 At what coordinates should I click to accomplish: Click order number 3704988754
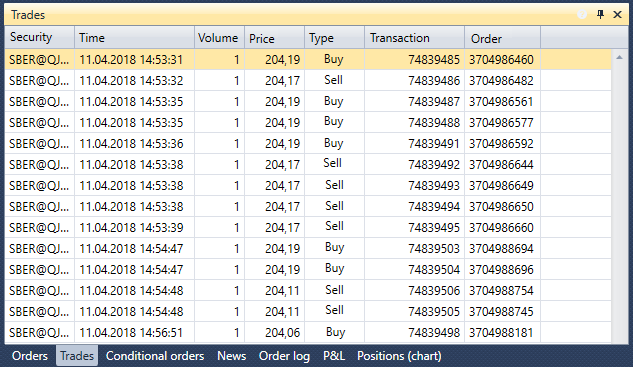click(x=501, y=290)
